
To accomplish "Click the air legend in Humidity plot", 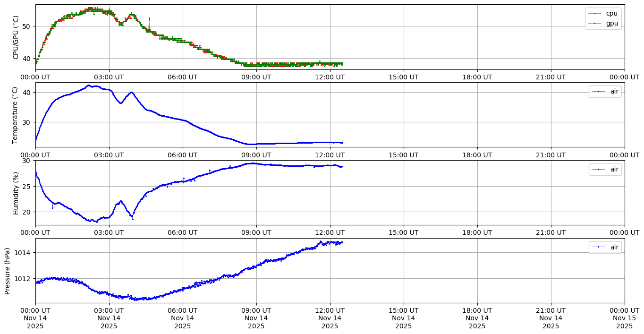I will 614,169.
